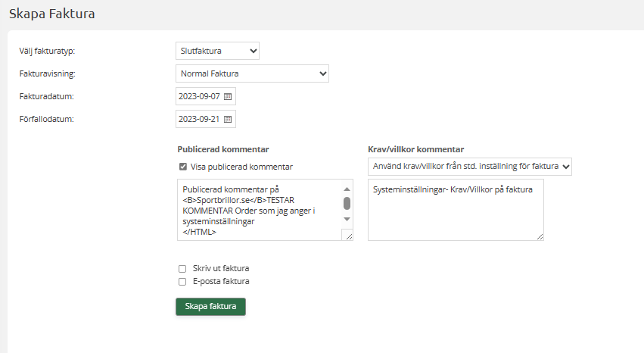Screen dimensions: 644x353
Task: Click the Fakturavisning label text
Action: pyautogui.click(x=47, y=74)
